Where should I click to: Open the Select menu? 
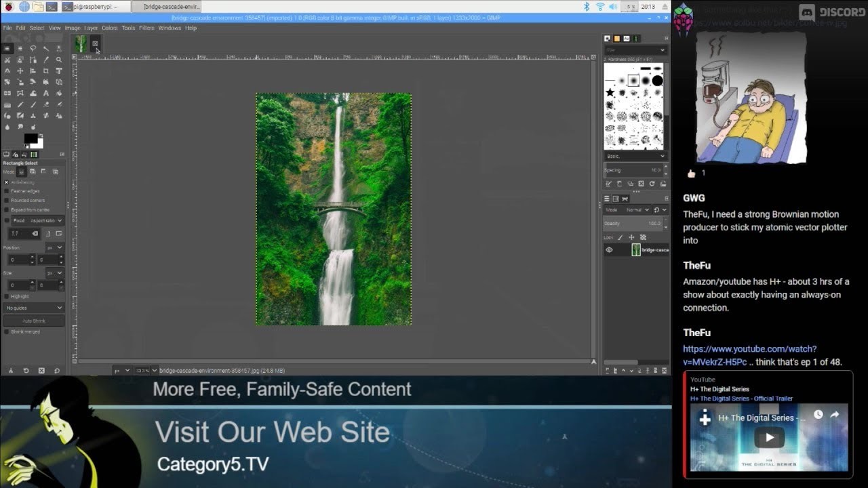click(x=37, y=28)
